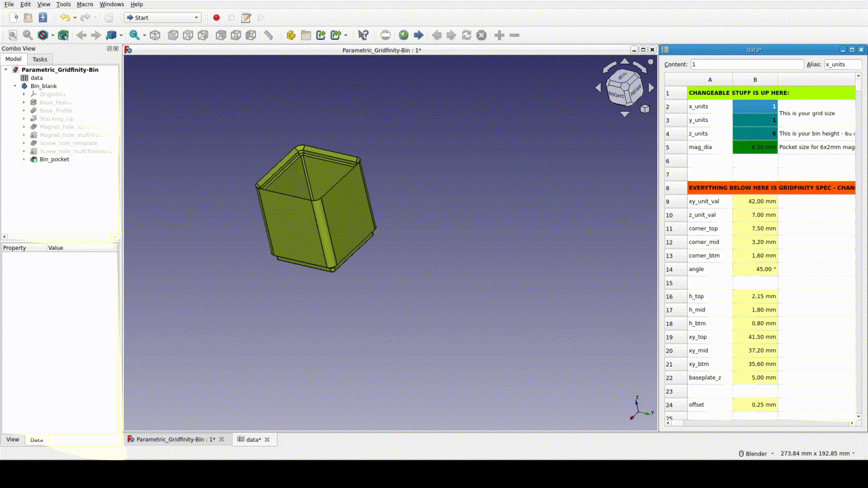Collapse the Bin_blank body node
Screen dimensions: 868x488
coord(15,86)
